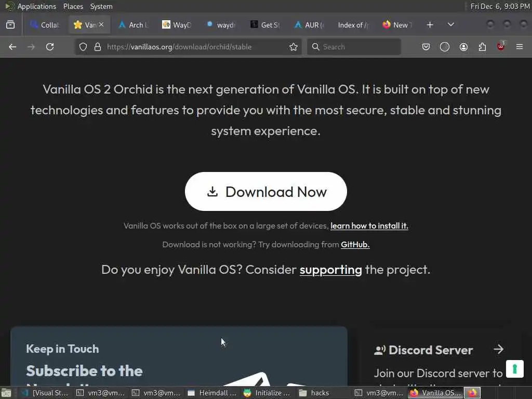Click the clock in top panel

coord(500,6)
